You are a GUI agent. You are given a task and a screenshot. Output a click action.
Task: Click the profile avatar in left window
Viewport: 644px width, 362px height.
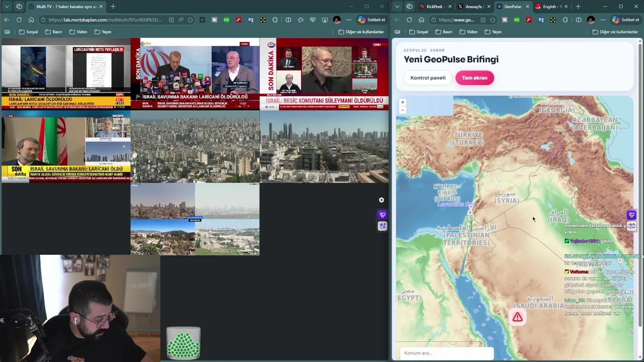337,20
